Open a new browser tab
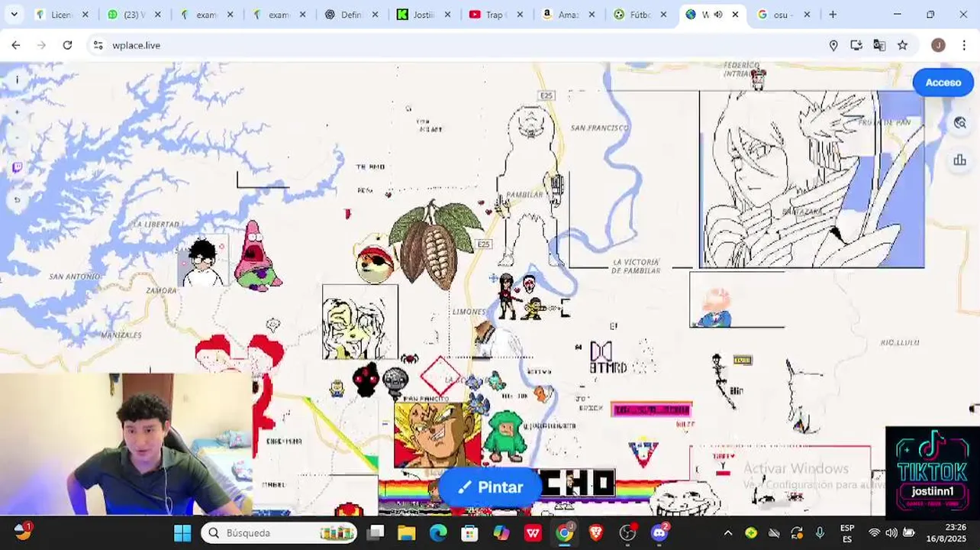The image size is (980, 550). pos(833,15)
